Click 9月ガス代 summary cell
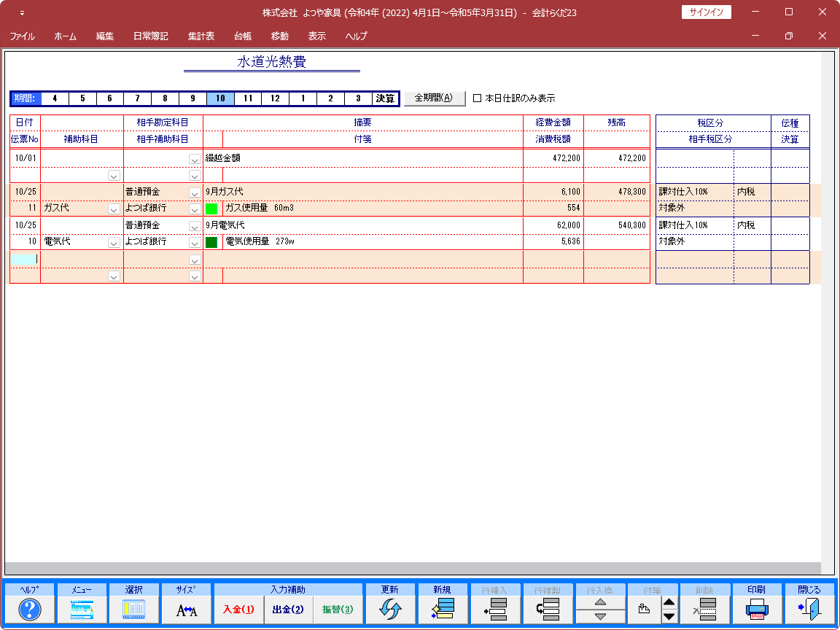This screenshot has width=840, height=630. point(362,192)
